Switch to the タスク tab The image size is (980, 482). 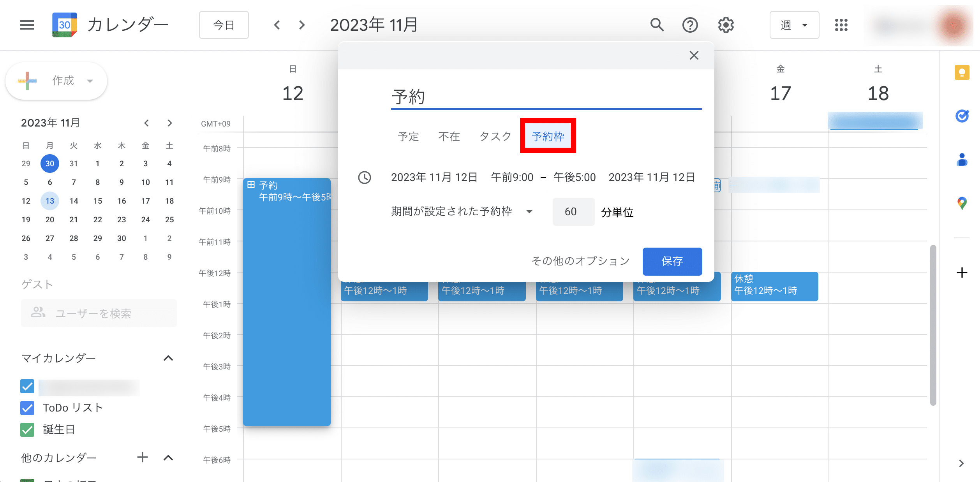tap(495, 136)
